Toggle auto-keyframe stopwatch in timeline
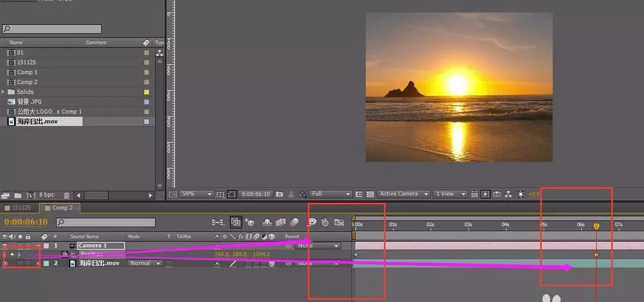This screenshot has width=644, height=302. coord(325,222)
